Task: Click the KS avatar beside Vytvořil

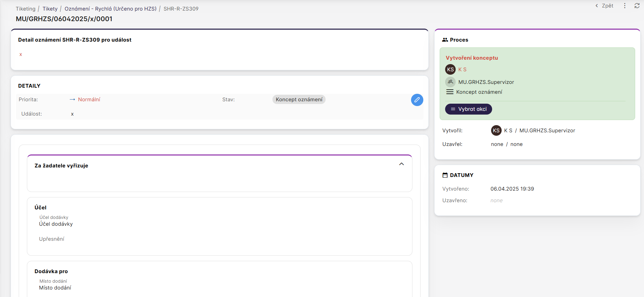Action: pos(496,131)
